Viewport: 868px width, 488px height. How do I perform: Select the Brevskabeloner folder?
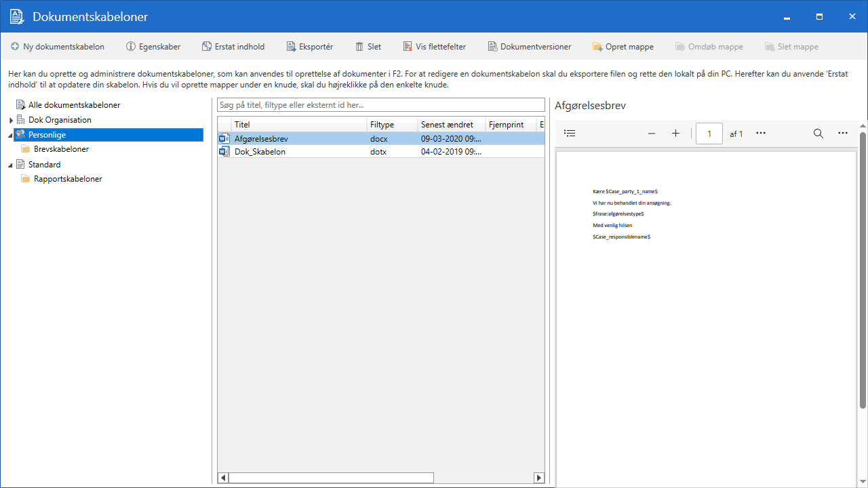click(61, 149)
